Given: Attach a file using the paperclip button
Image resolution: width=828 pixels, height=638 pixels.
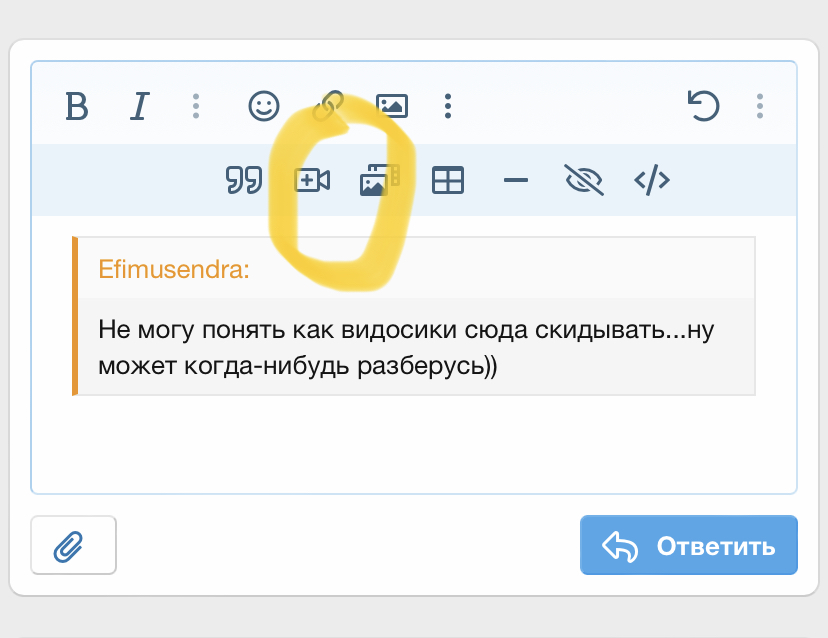Looking at the screenshot, I should point(73,545).
